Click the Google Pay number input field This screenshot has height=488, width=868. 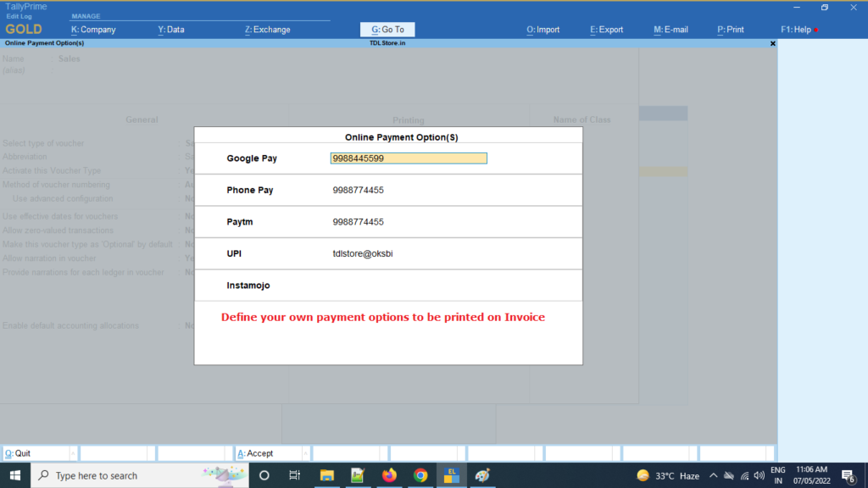(x=409, y=158)
